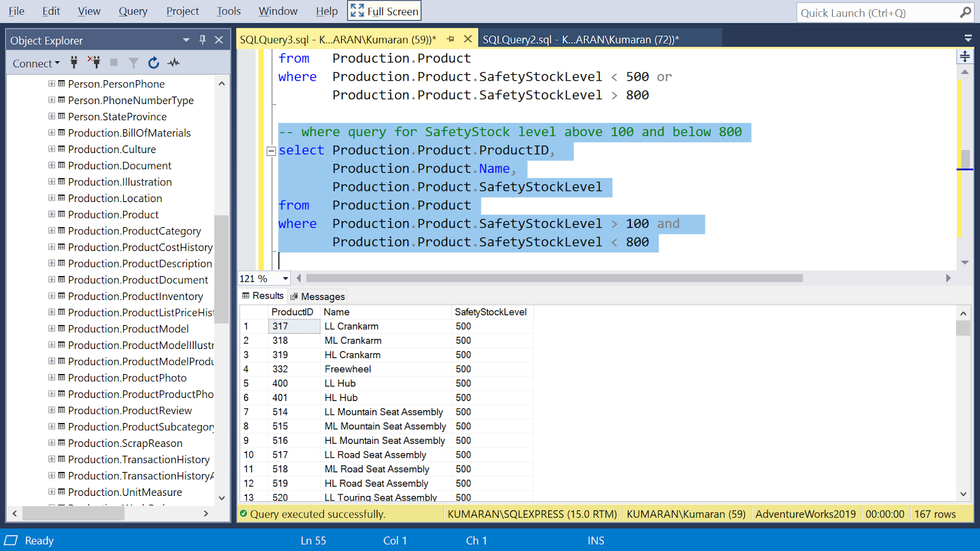Click the SafetyStockLevel column header

click(492, 312)
